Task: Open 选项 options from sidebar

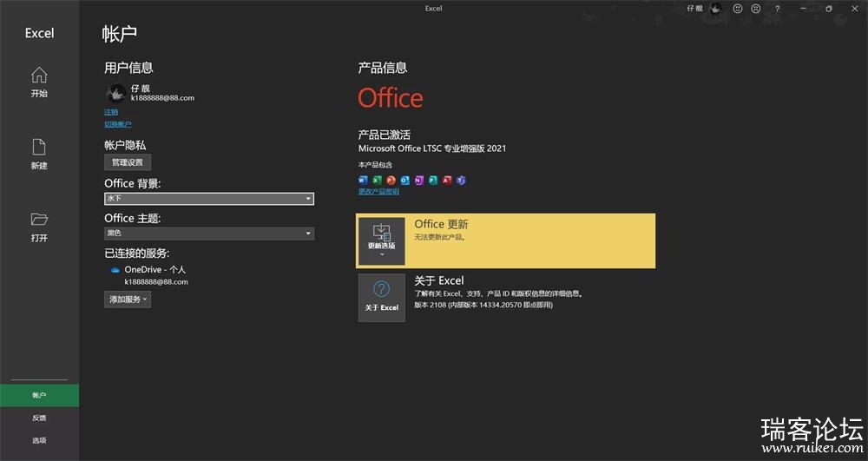Action: tap(39, 440)
